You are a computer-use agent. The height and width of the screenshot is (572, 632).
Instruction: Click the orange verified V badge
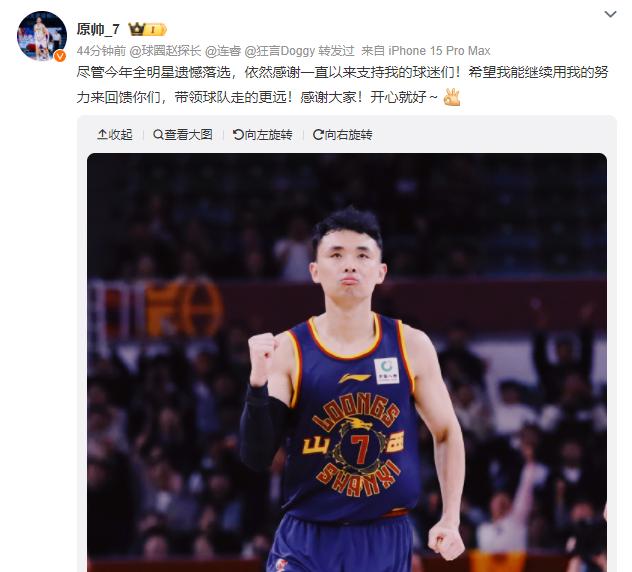tap(60, 56)
